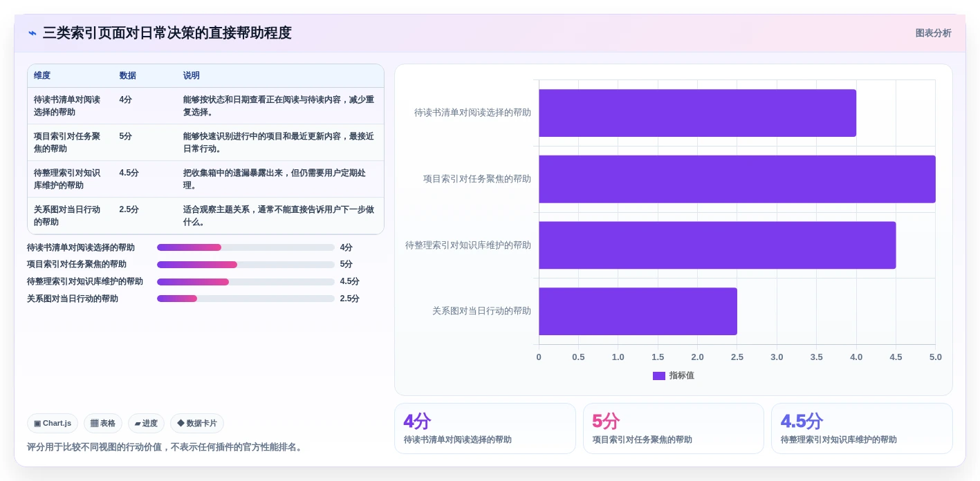Viewport: 980px width, 481px height.
Task: Select the Chart.js tag chip
Action: point(53,423)
